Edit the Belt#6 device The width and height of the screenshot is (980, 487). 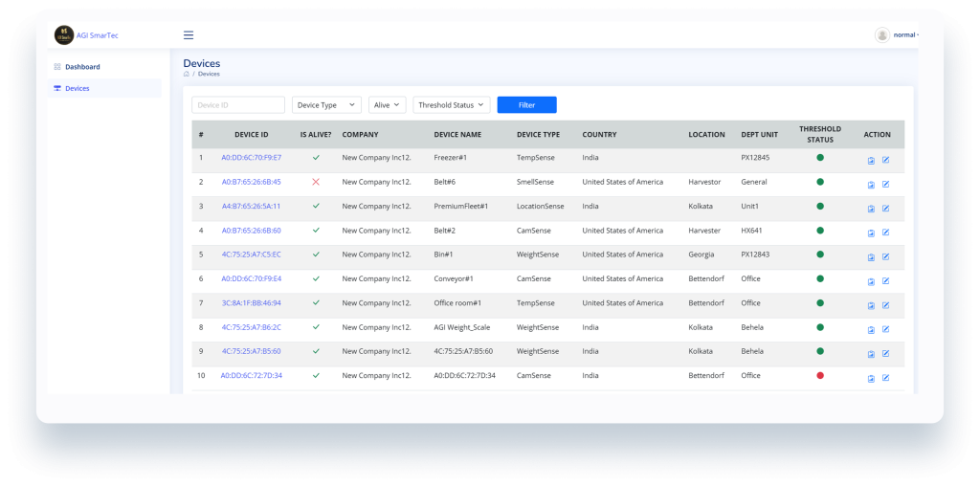[885, 185]
